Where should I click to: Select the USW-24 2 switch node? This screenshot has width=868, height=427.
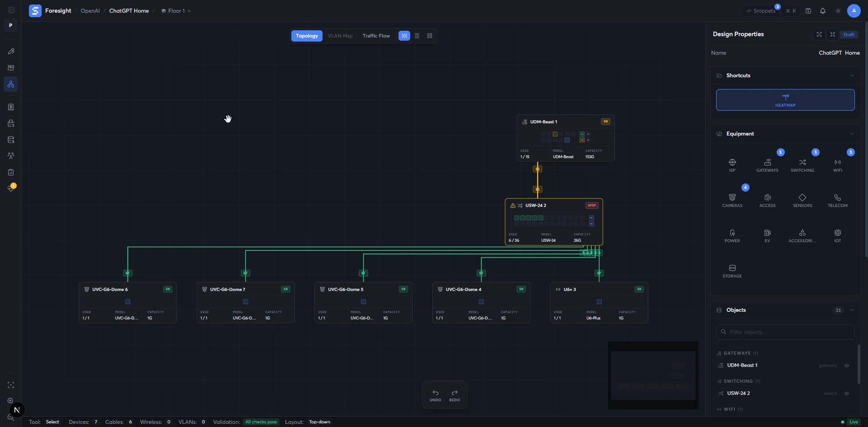click(x=554, y=222)
